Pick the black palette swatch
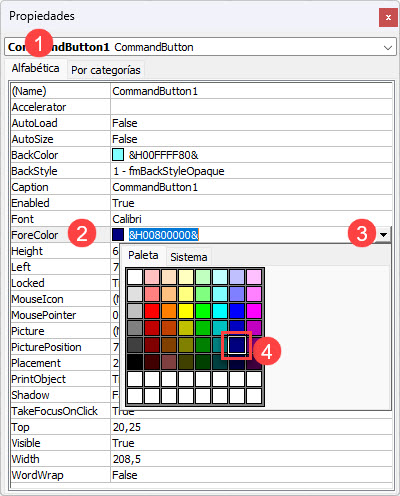 pos(135,362)
